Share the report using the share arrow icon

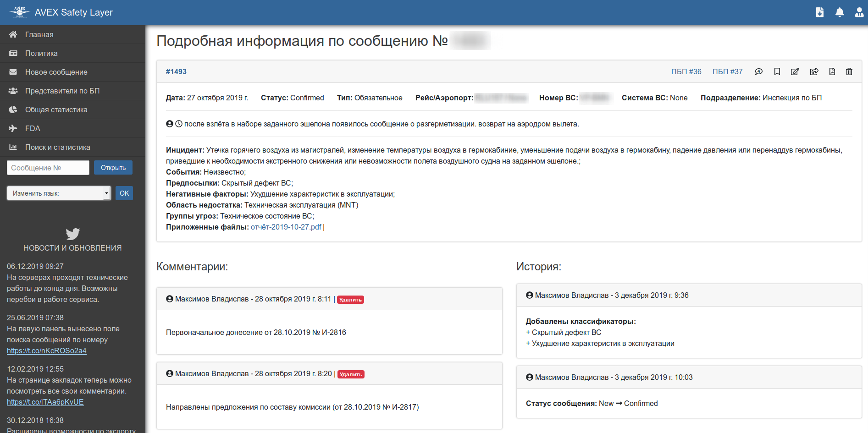[x=814, y=71]
